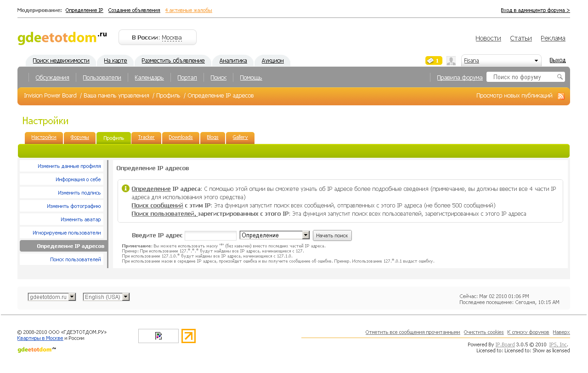
Task: Open the Fisana user avatar
Action: [x=451, y=61]
